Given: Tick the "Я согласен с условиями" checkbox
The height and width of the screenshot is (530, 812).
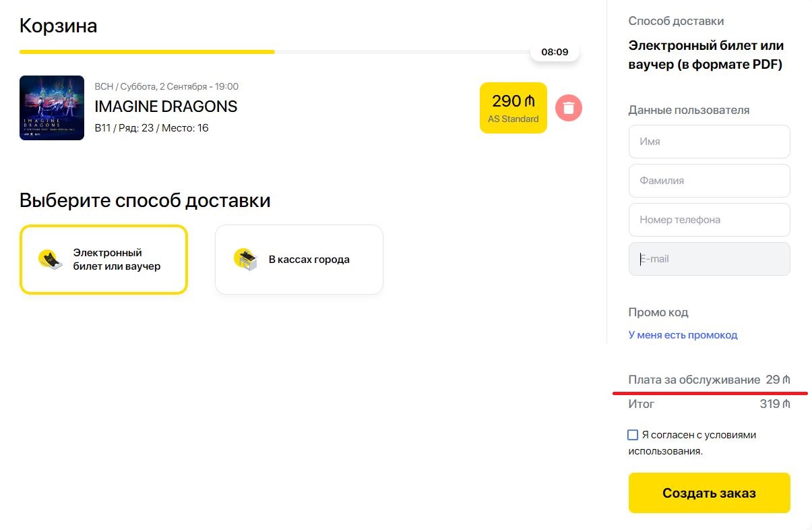Looking at the screenshot, I should [x=633, y=435].
